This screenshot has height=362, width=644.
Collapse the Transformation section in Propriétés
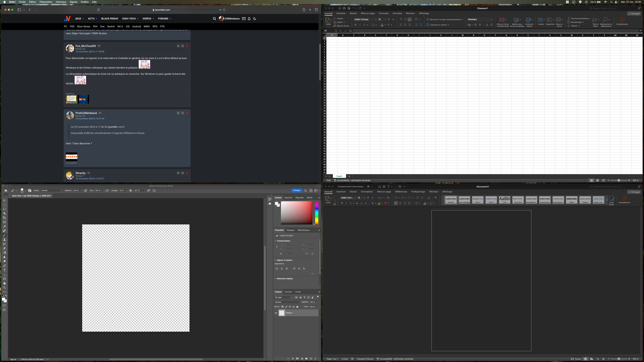(x=275, y=241)
